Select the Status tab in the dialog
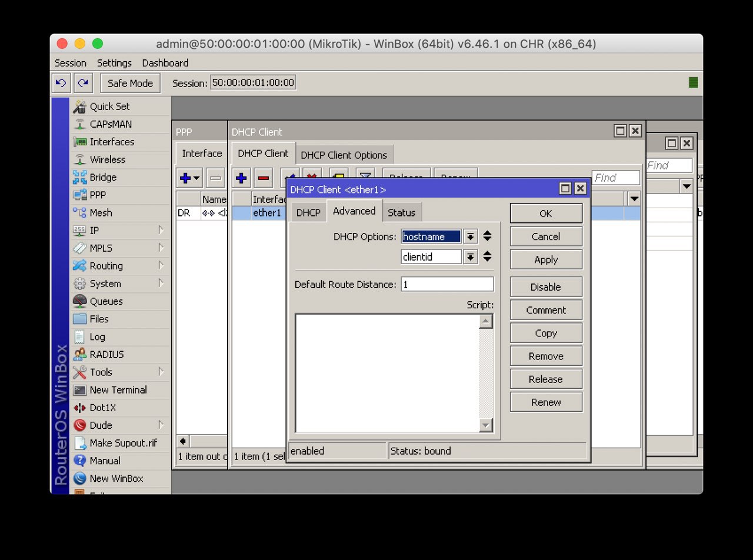 (x=402, y=213)
